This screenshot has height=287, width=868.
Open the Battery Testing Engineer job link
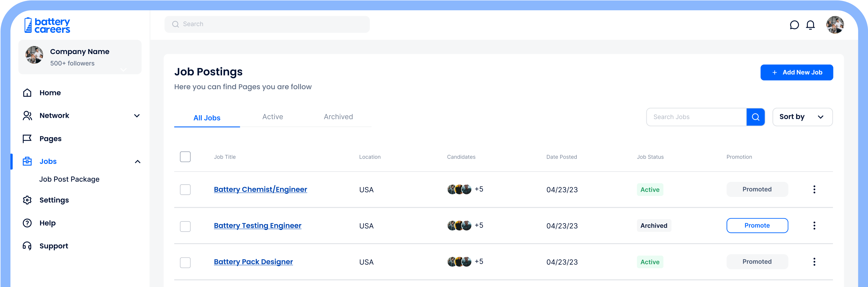click(257, 225)
